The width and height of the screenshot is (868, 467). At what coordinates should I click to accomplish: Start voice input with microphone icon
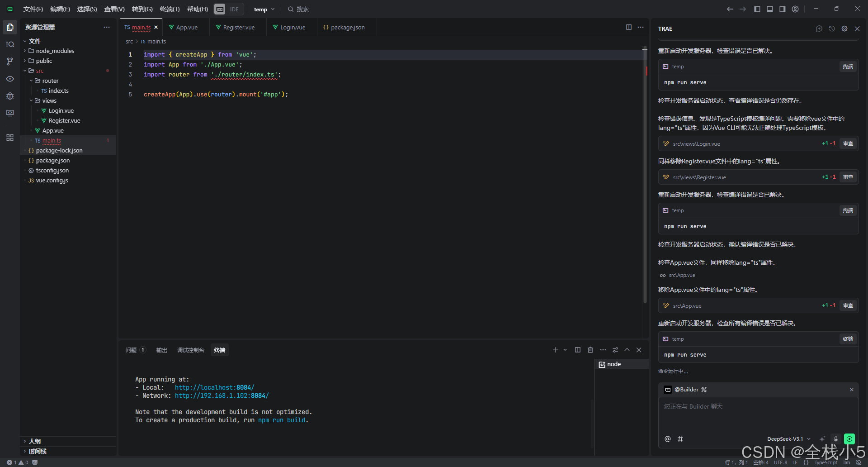tap(836, 439)
